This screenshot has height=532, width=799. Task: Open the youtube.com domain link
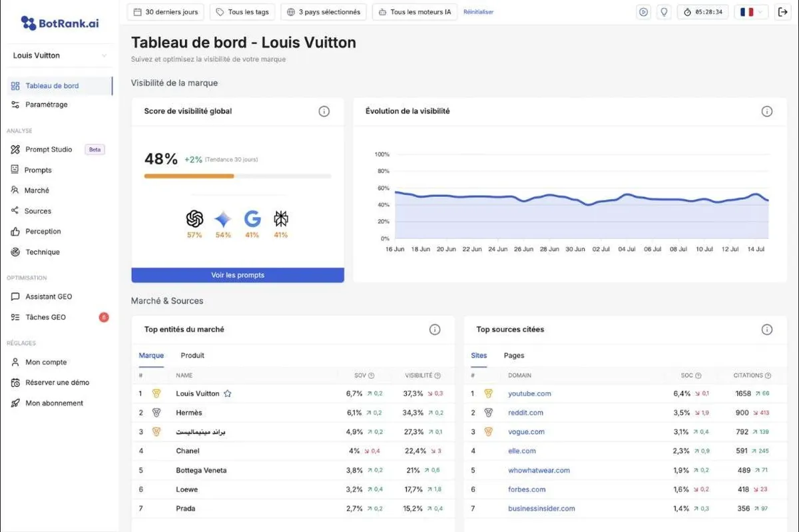tap(529, 394)
